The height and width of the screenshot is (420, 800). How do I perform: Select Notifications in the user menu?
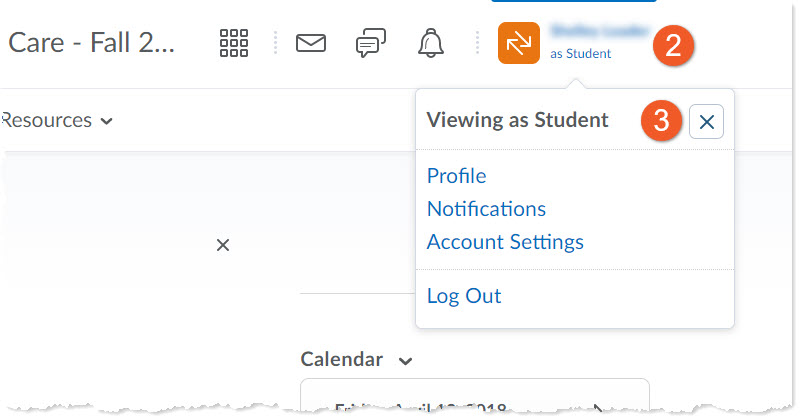click(486, 209)
